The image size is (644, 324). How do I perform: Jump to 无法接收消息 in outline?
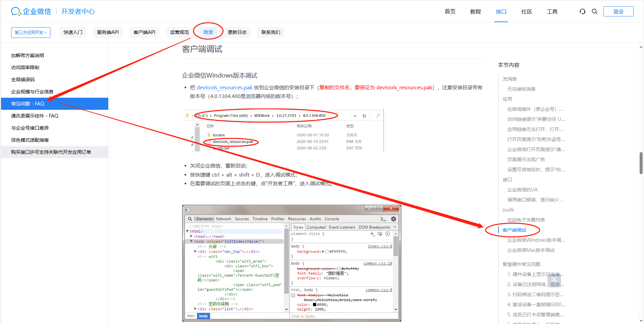click(x=521, y=89)
